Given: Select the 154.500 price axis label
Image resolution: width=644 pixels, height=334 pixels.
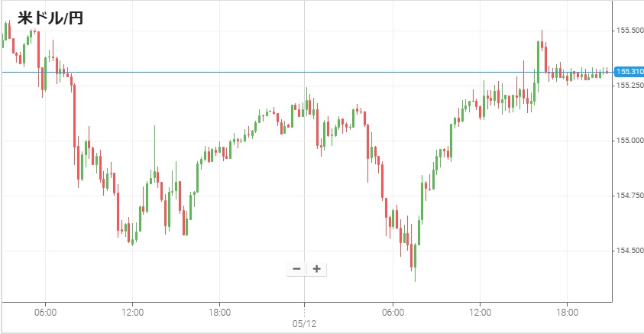Looking at the screenshot, I should (x=628, y=251).
